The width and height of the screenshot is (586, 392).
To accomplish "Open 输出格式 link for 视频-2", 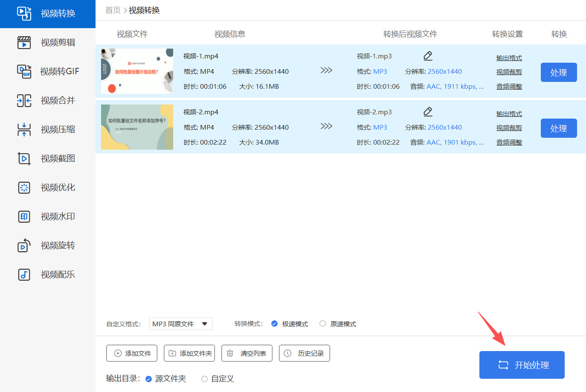I will click(509, 114).
